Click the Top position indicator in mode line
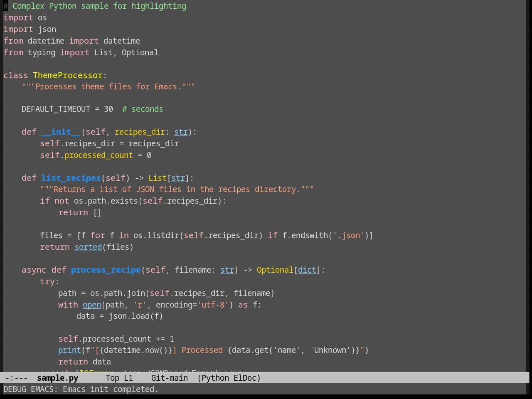The width and height of the screenshot is (532, 399). (x=112, y=378)
